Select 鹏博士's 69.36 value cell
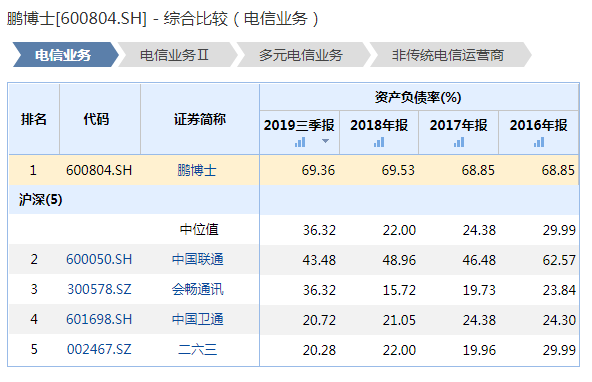This screenshot has width=592, height=382. tap(318, 170)
